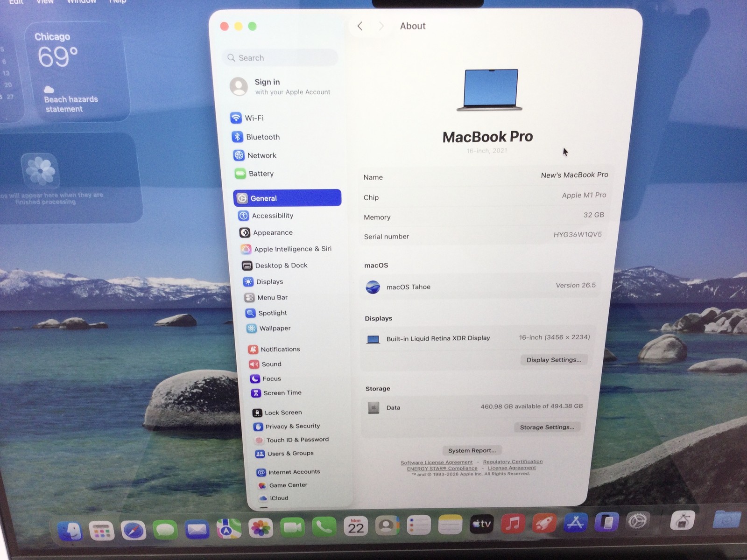Open the View menu in menu bar

click(x=45, y=2)
